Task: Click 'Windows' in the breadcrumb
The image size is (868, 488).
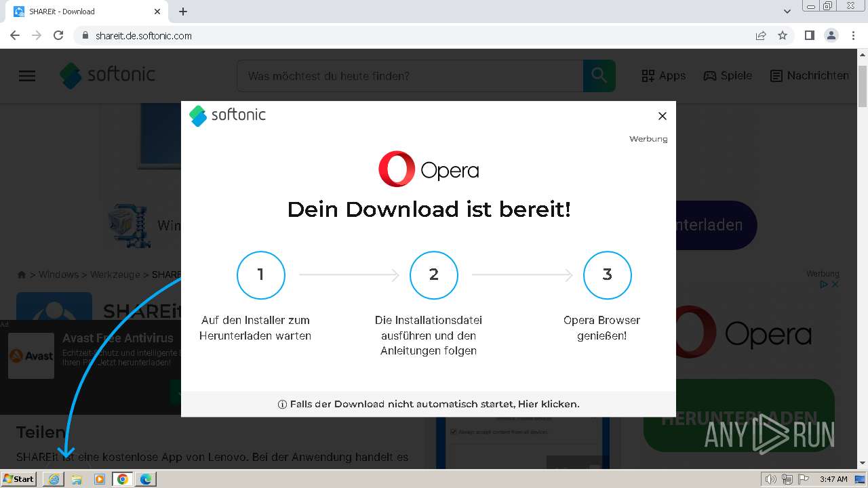Action: pyautogui.click(x=58, y=274)
